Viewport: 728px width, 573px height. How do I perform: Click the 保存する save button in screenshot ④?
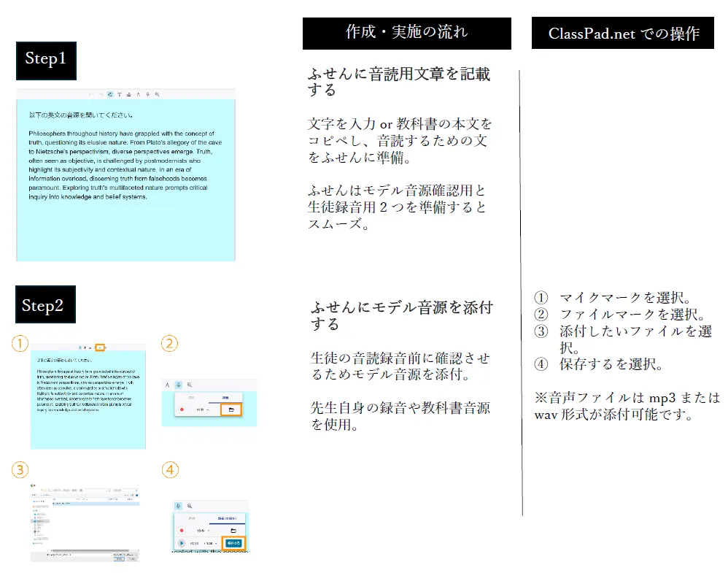[x=233, y=544]
